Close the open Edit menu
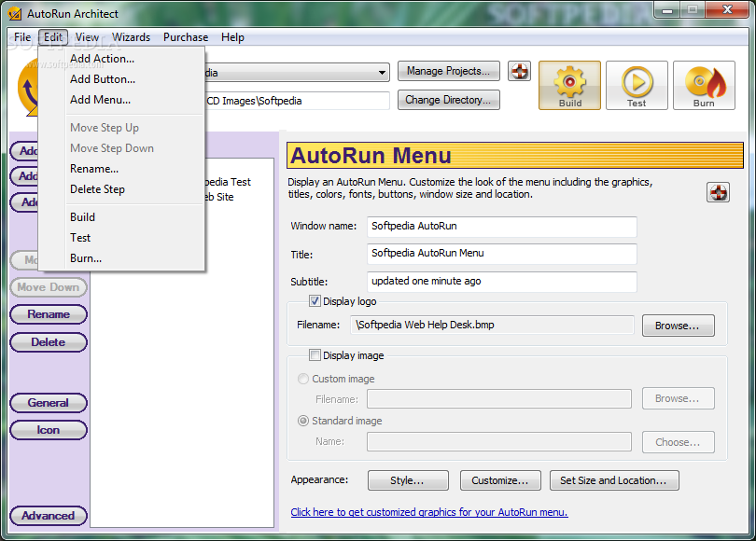Viewport: 756px width, 541px height. click(53, 37)
